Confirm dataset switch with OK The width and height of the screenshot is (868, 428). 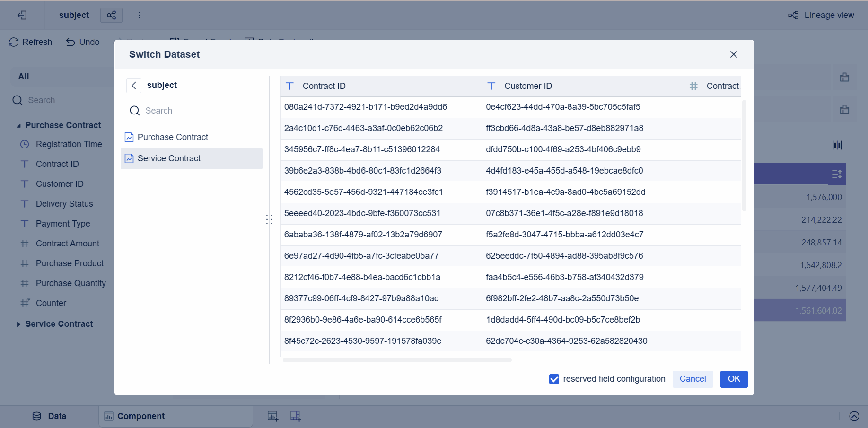coord(734,379)
